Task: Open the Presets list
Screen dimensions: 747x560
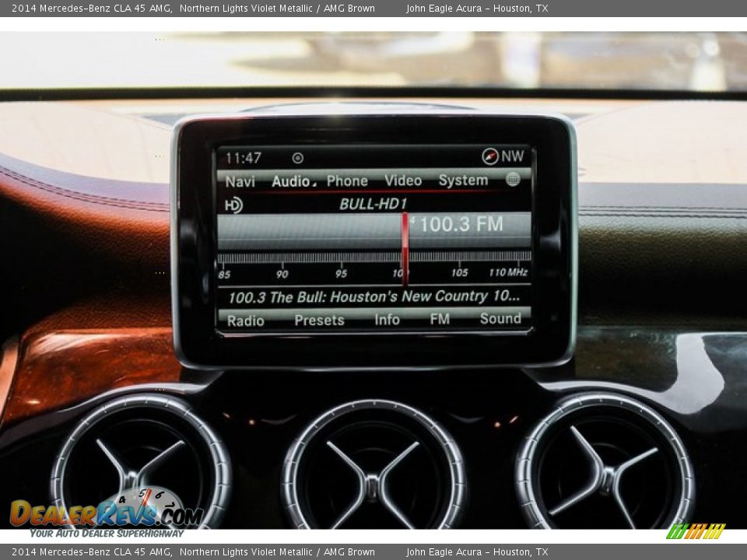Action: coord(319,320)
